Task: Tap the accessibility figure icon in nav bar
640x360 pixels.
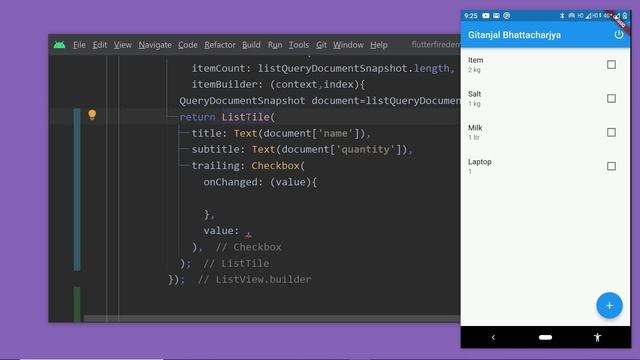Action: (x=597, y=337)
